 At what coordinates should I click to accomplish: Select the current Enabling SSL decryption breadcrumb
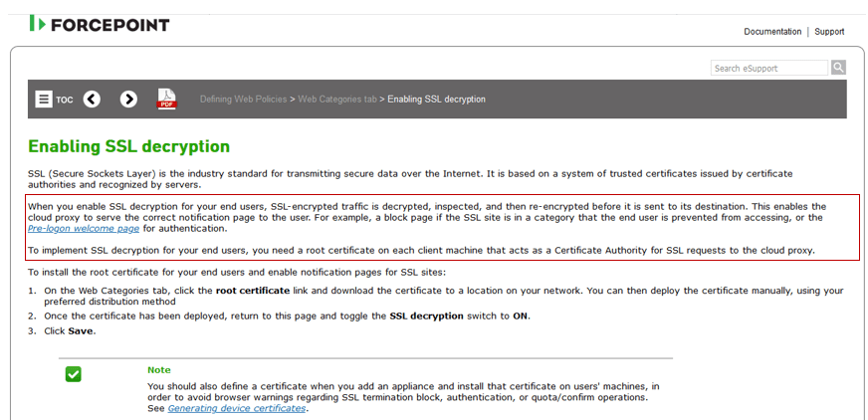(436, 100)
